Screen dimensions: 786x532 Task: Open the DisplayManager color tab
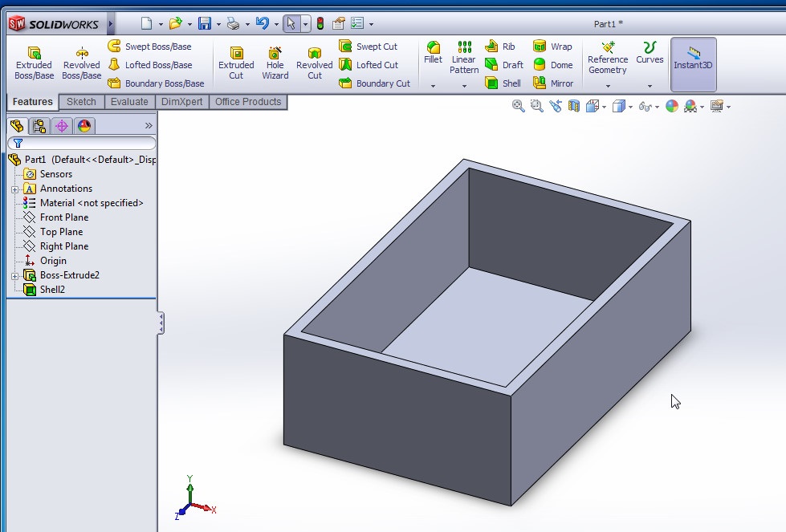(83, 126)
